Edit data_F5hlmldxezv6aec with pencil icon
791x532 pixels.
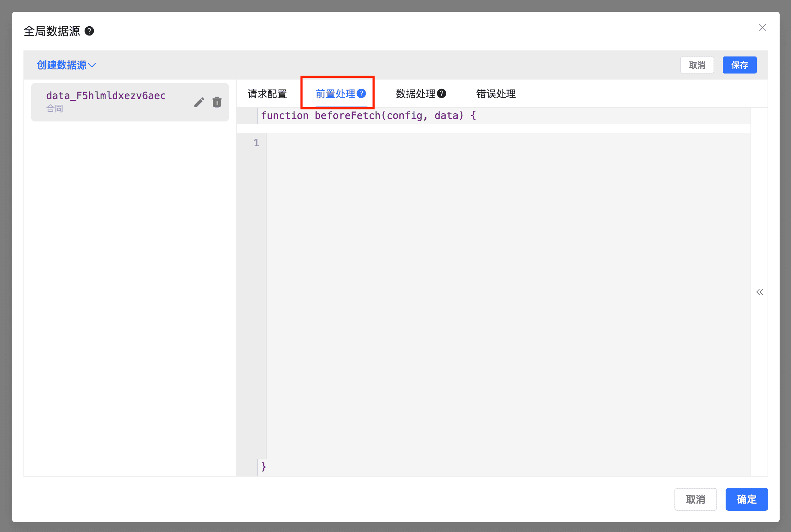(199, 102)
